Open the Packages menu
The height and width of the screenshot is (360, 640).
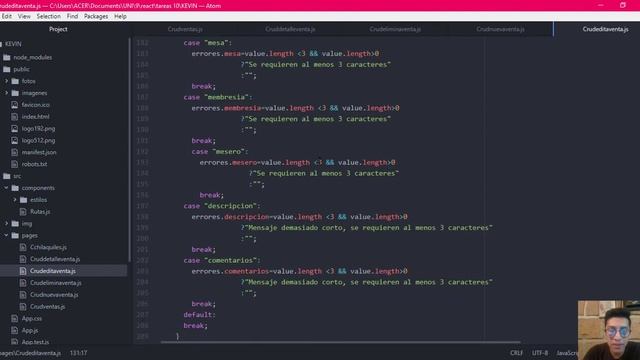(x=96, y=16)
